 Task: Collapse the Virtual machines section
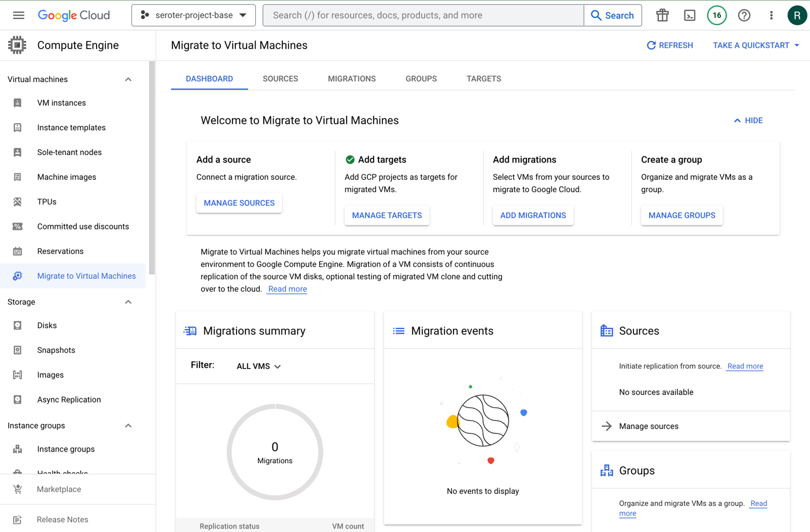pyautogui.click(x=128, y=79)
